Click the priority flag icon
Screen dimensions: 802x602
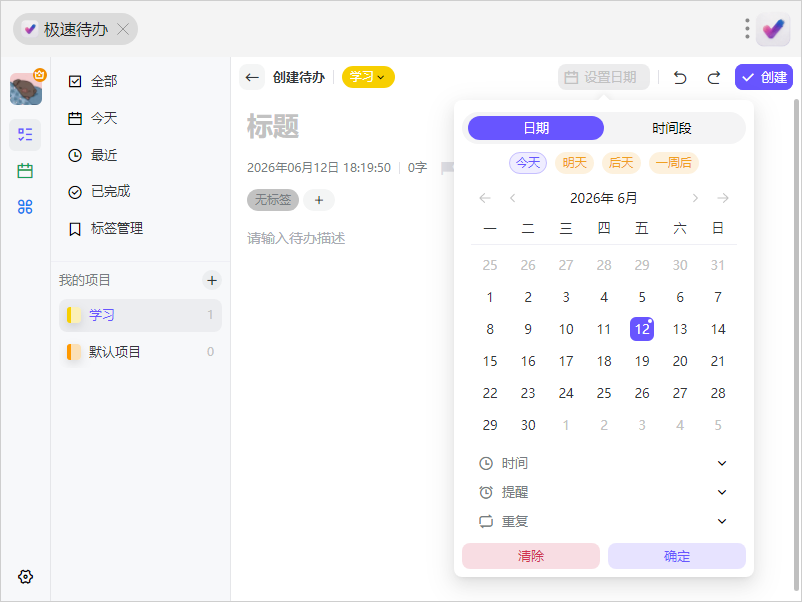click(x=447, y=168)
